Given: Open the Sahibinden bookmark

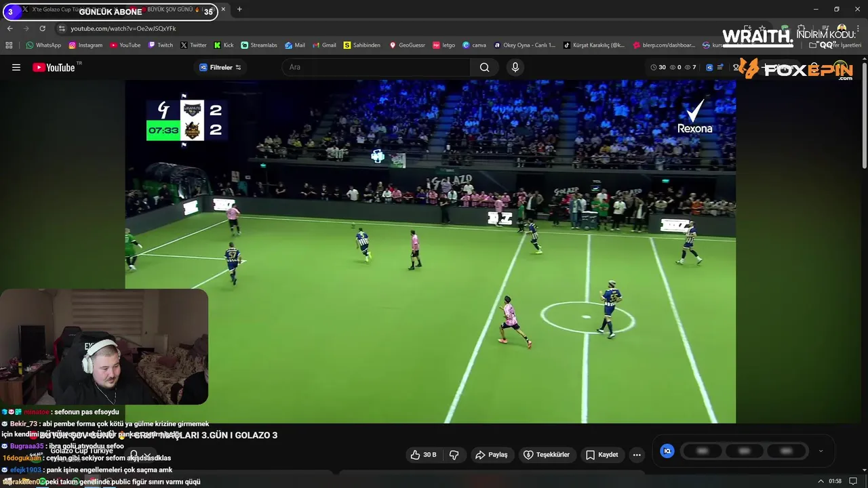Looking at the screenshot, I should [x=362, y=45].
